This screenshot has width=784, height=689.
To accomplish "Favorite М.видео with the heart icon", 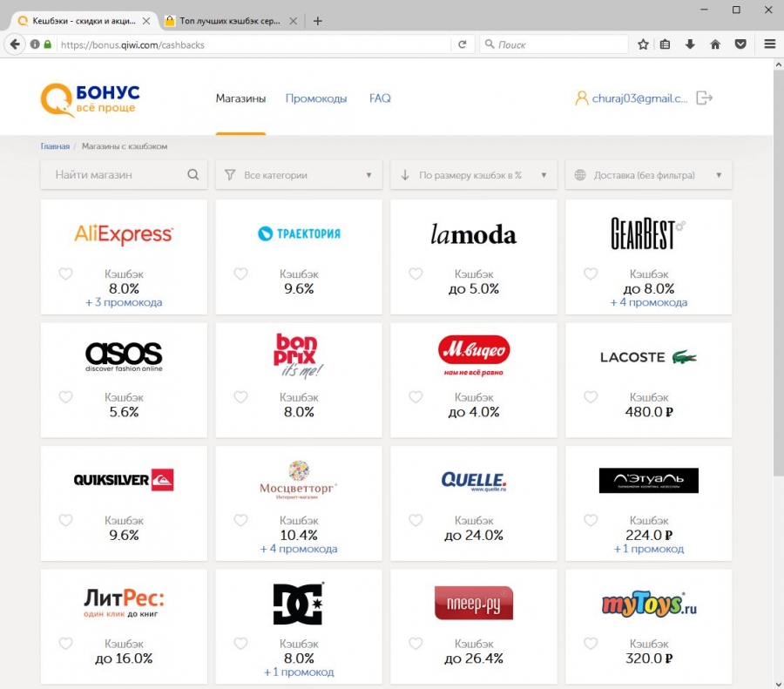I will click(x=416, y=397).
